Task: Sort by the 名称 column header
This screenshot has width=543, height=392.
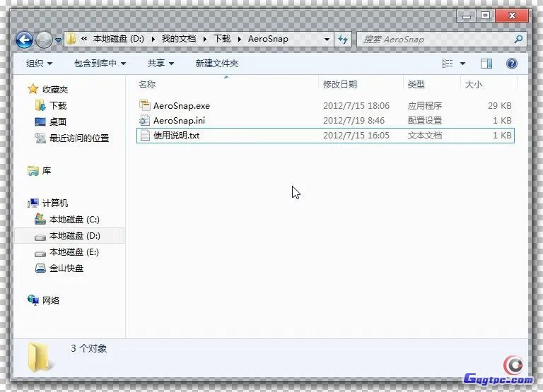Action: click(147, 85)
